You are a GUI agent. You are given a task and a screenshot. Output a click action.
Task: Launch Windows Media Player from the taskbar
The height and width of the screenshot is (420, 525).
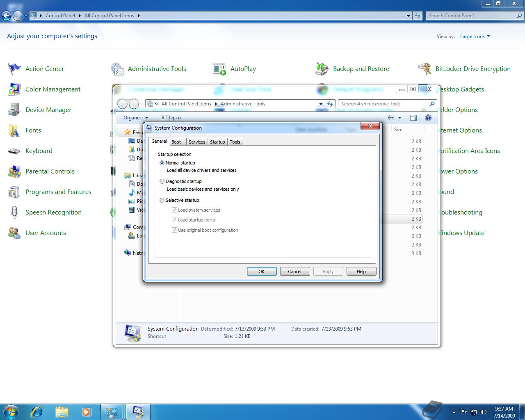[86, 411]
